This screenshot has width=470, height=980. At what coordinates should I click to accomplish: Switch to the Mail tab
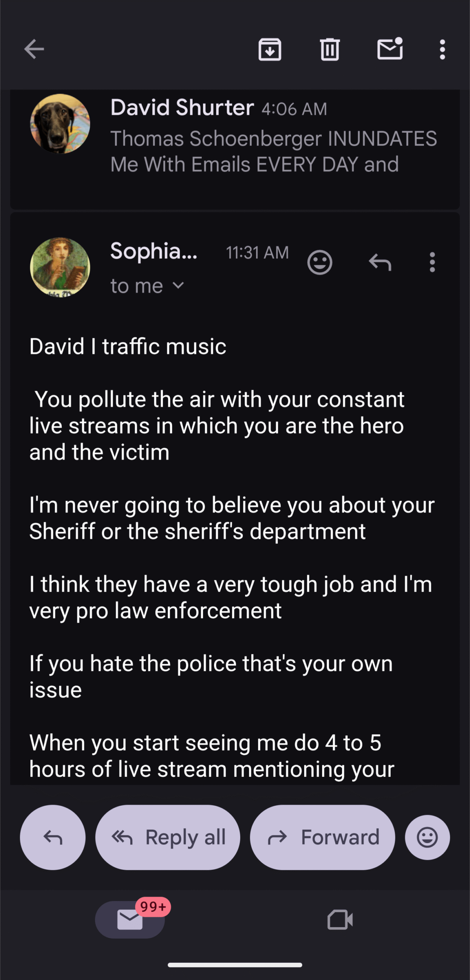point(130,920)
